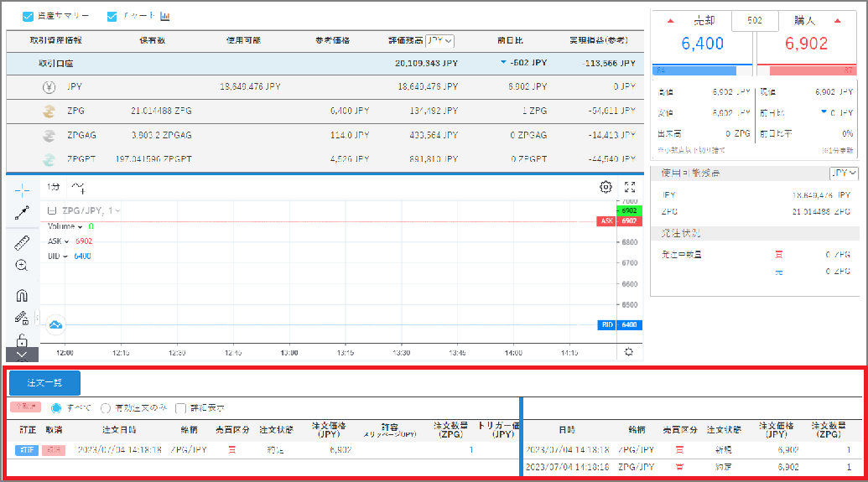Screen dimensions: 868x482
Task: Click the red buy icon in pending orders
Action: tap(779, 255)
